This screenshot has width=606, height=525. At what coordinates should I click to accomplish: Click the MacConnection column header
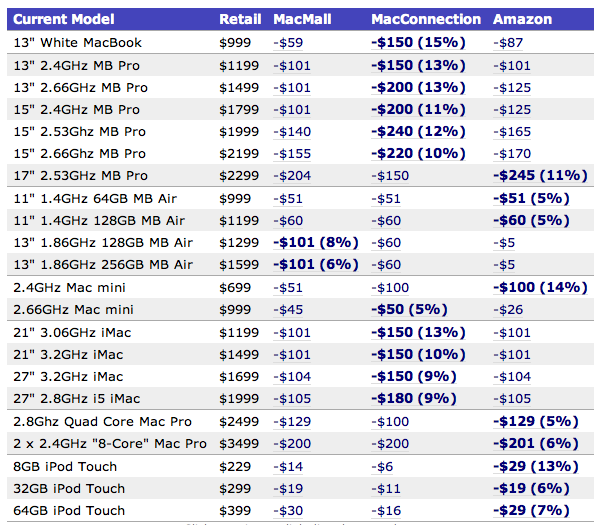coord(426,19)
